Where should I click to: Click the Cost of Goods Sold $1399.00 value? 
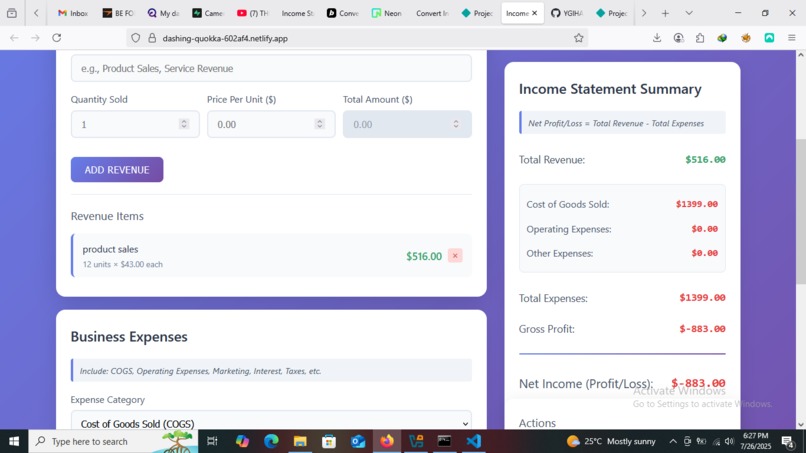click(x=697, y=204)
